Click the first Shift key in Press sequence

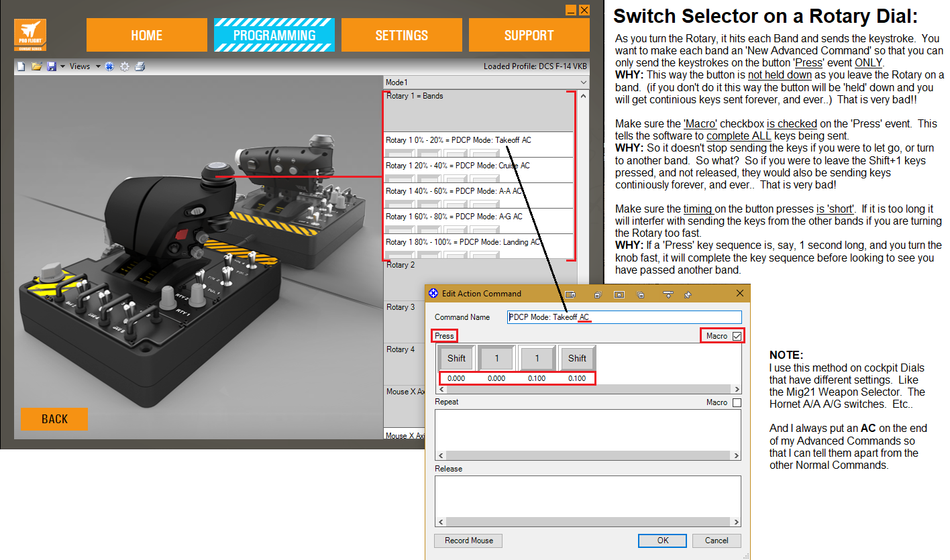tap(456, 358)
